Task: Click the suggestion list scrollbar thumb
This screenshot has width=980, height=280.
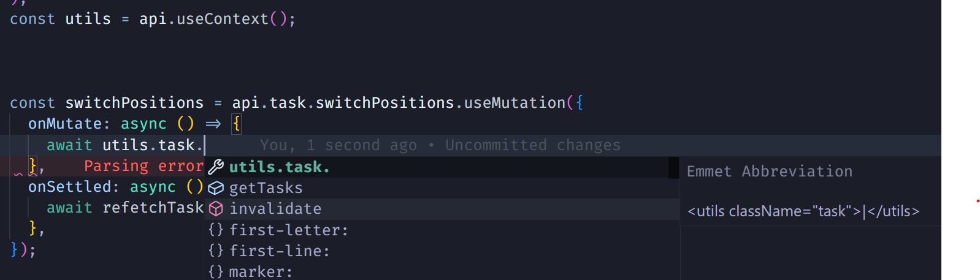Action: [x=673, y=167]
